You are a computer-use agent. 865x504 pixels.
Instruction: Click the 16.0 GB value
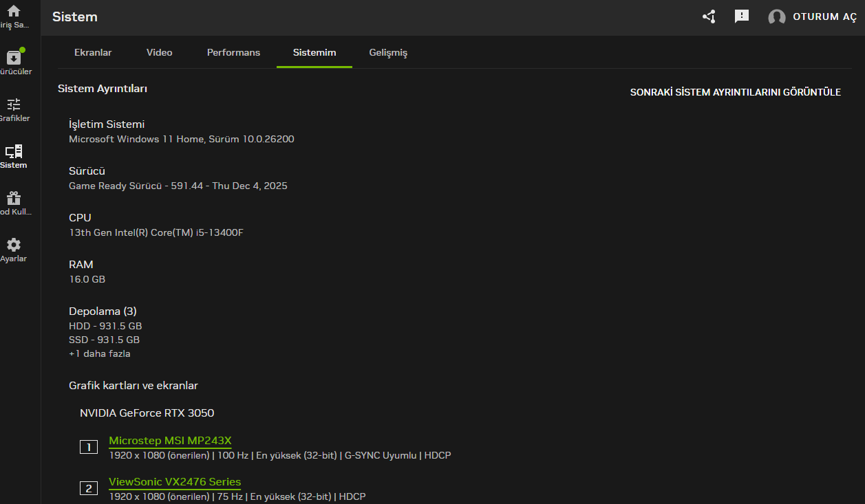coord(87,279)
